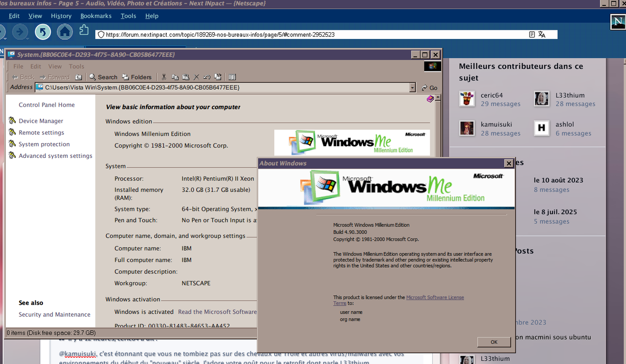Open the extensions puzzle icon
This screenshot has width=626, height=364.
[x=84, y=30]
